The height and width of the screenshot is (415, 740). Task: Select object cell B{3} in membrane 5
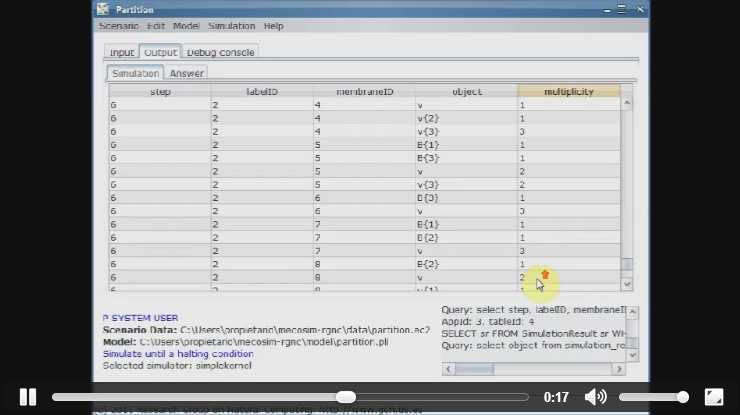pos(466,158)
